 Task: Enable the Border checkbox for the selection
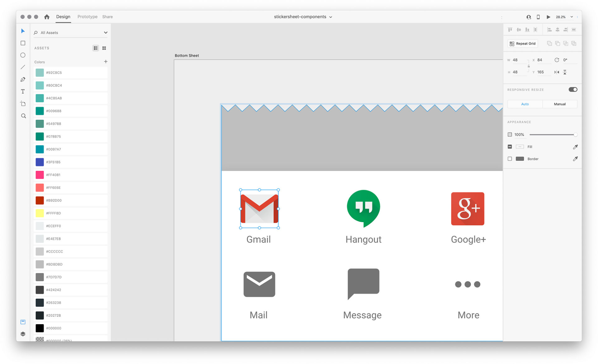[x=510, y=159]
